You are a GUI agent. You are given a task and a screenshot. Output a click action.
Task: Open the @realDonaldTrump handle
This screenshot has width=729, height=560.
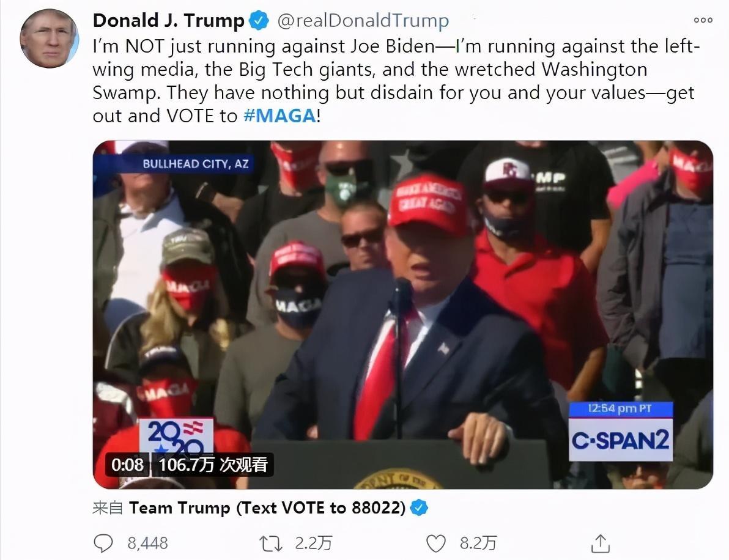pos(363,21)
